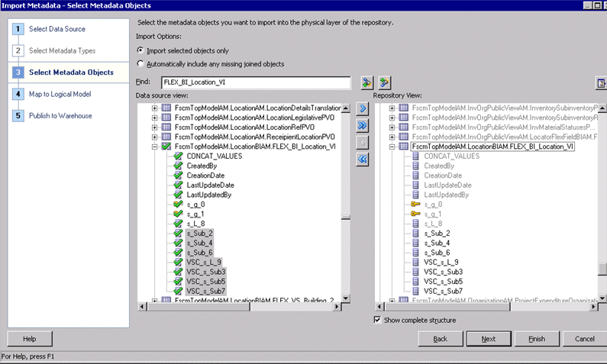
Task: Click the data source view horizontal scrollbar thumb
Action: [199, 307]
